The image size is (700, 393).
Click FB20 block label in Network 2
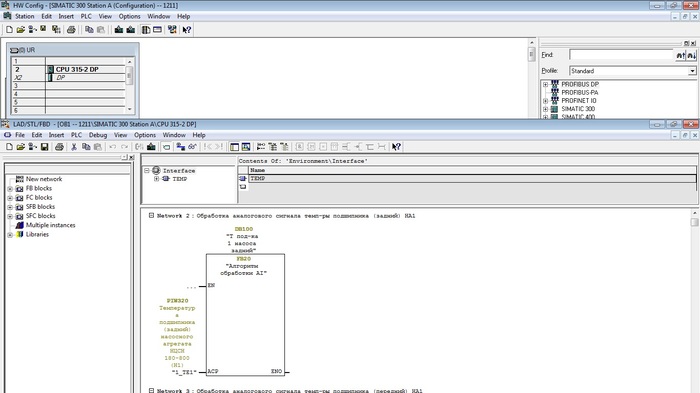[x=244, y=259]
